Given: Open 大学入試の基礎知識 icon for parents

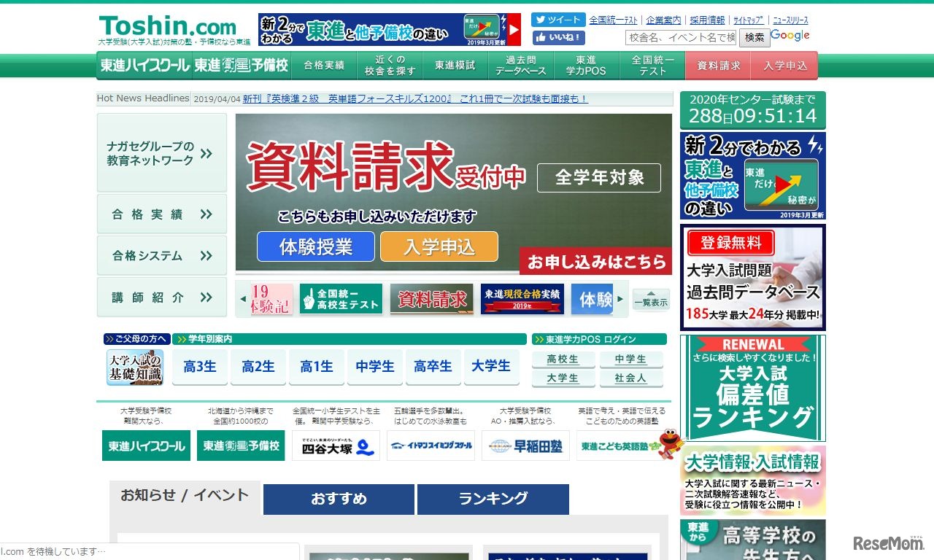Looking at the screenshot, I should (135, 367).
